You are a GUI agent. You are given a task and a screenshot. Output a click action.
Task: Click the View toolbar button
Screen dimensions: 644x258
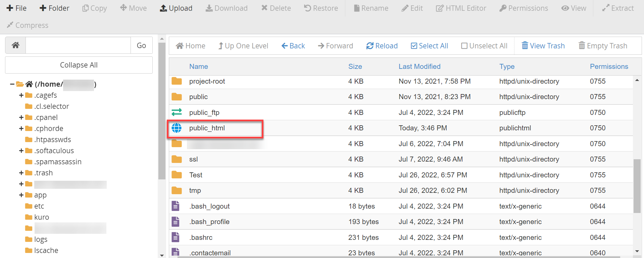tap(574, 8)
